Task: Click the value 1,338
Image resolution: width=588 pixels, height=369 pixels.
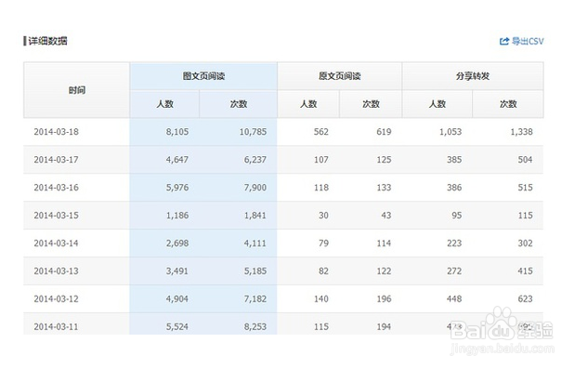Action: point(522,132)
